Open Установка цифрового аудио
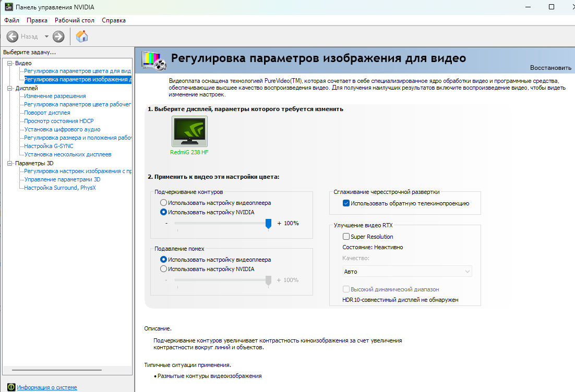This screenshot has width=575, height=392. pos(62,129)
